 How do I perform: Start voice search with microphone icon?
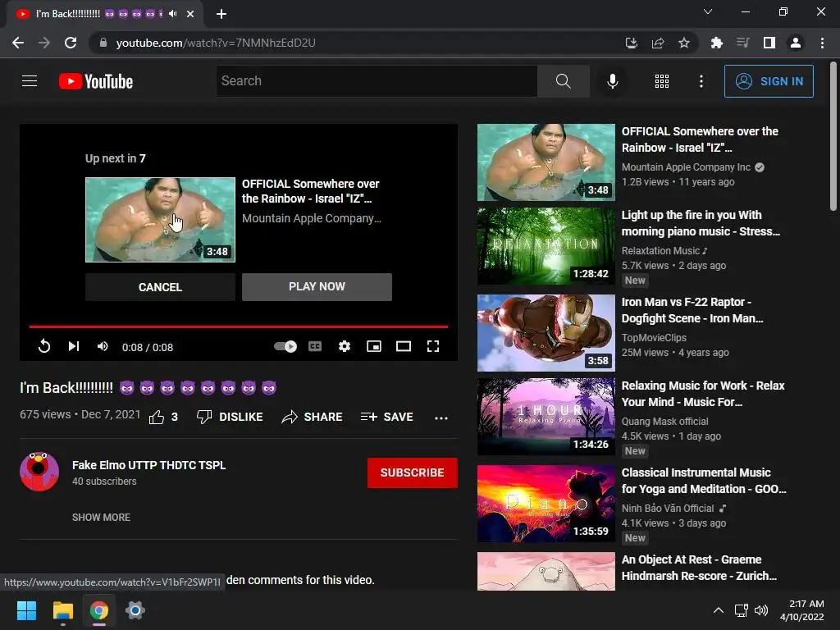click(612, 81)
